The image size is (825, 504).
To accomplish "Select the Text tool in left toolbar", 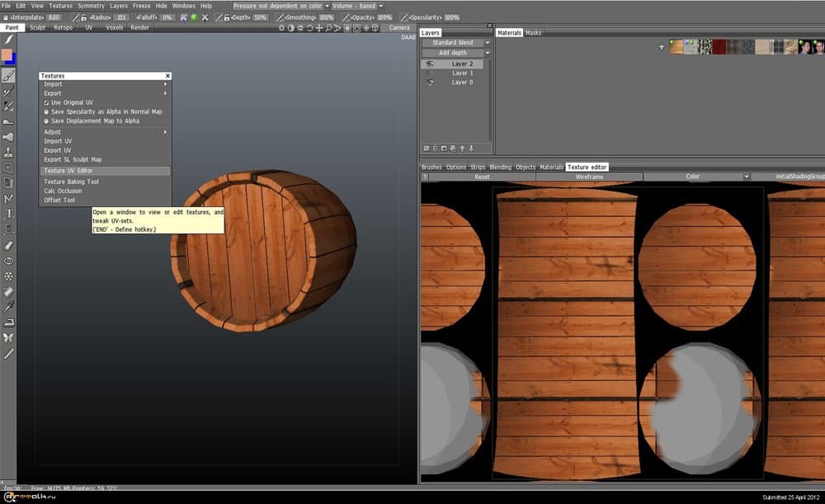I will click(8, 214).
